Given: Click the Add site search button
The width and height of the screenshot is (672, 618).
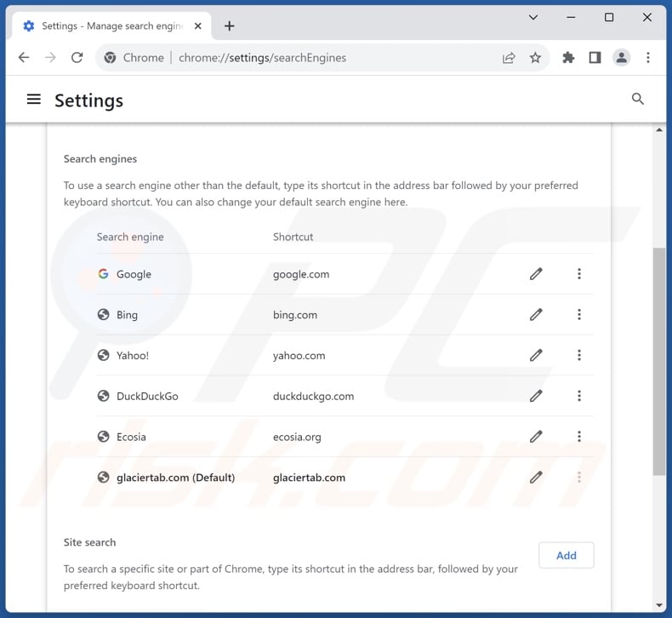Looking at the screenshot, I should 567,555.
